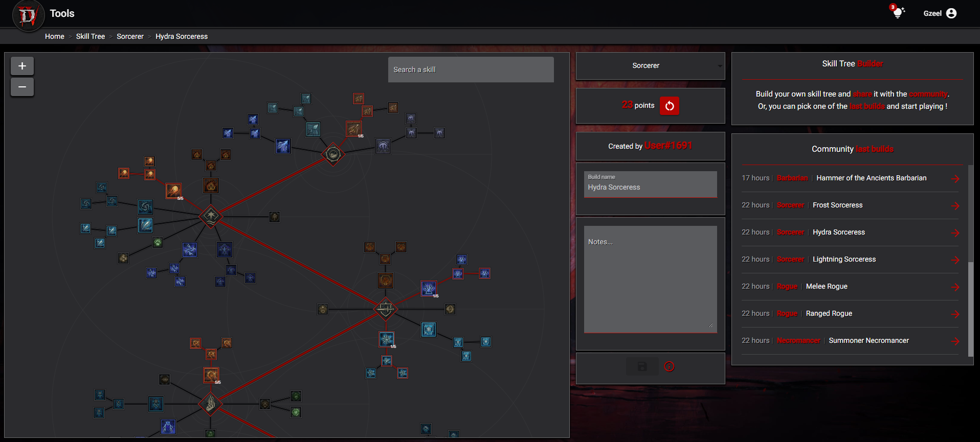This screenshot has width=980, height=442.
Task: Click the '23 points' counter text
Action: point(638,105)
